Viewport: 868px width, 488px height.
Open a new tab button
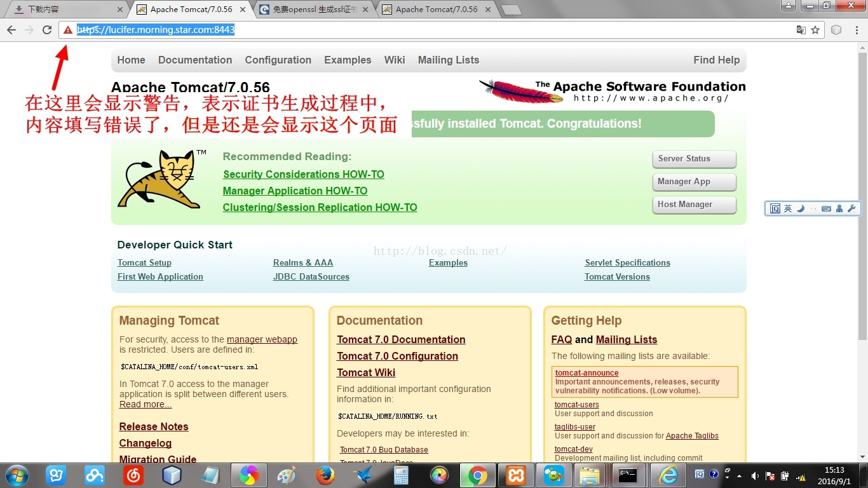(x=511, y=10)
